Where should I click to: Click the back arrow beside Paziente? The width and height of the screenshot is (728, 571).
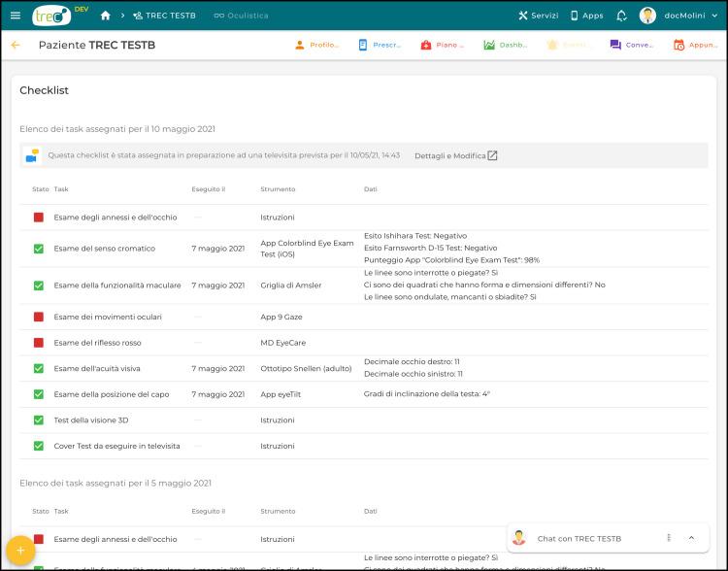(x=15, y=45)
